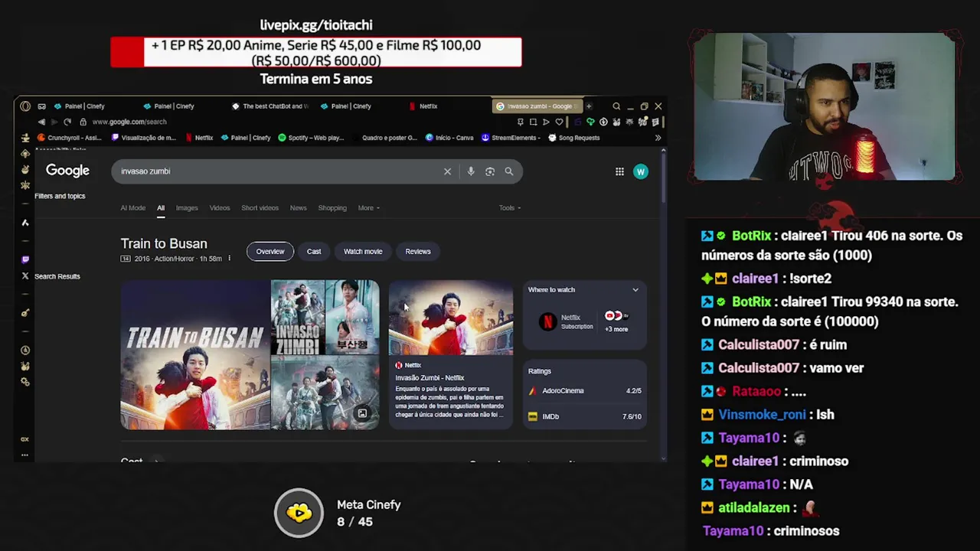The width and height of the screenshot is (980, 551).
Task: Select the News search tab
Action: click(x=298, y=208)
